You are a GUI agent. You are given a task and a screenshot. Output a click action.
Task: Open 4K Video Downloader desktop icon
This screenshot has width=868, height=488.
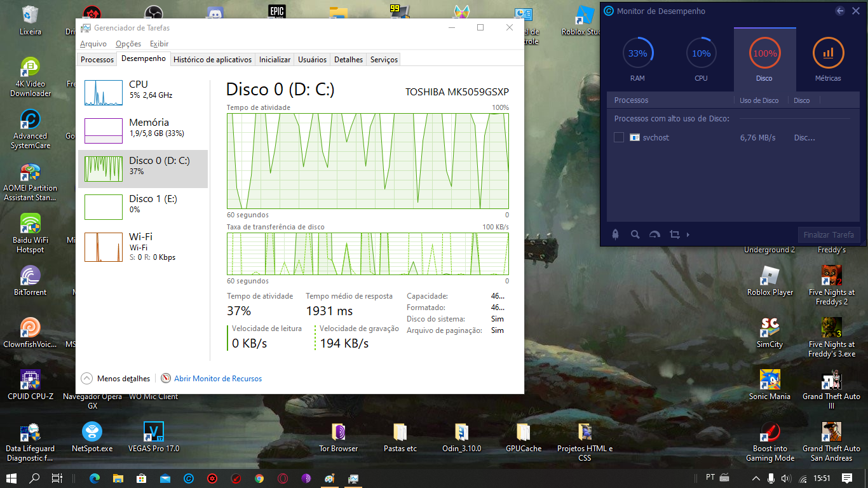pyautogui.click(x=30, y=77)
